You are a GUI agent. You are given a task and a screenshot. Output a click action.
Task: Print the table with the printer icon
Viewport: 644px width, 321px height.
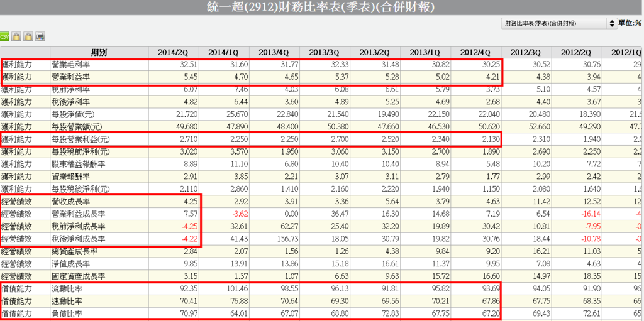point(40,36)
